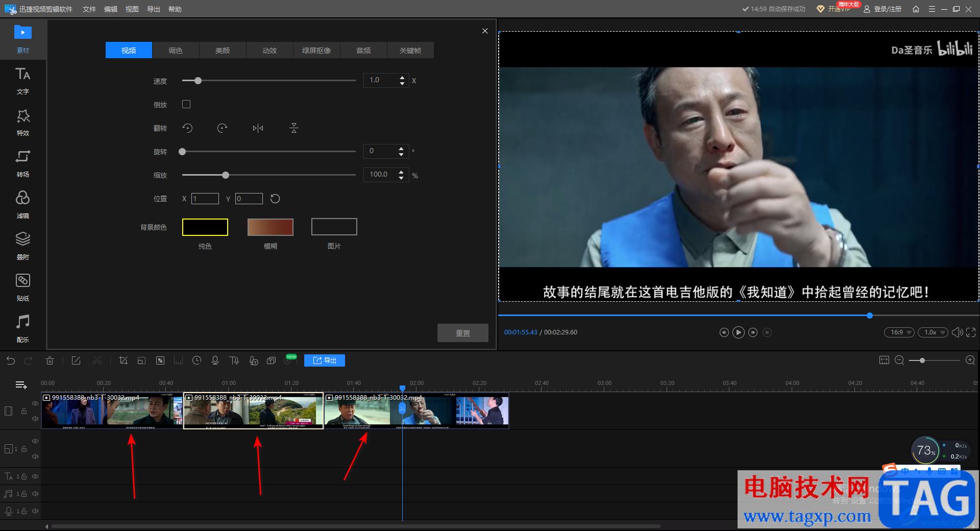The image size is (980, 531).
Task: Mute the picture-in-picture track 1 speaker
Action: click(35, 456)
